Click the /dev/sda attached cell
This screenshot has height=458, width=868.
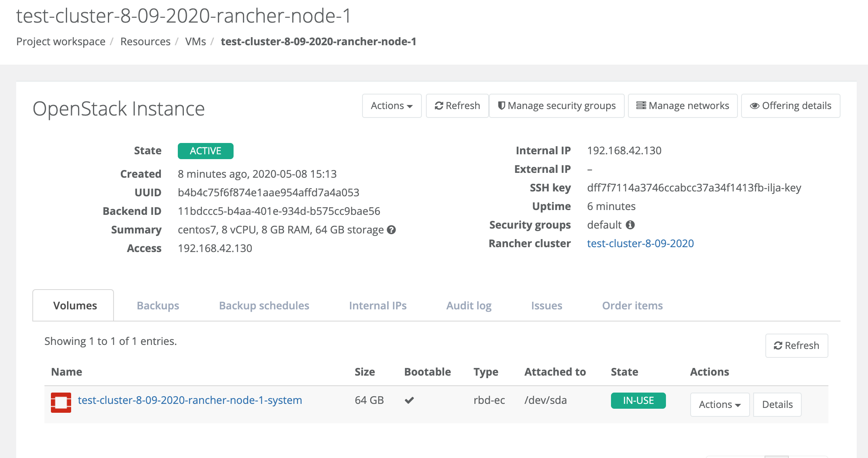click(546, 400)
